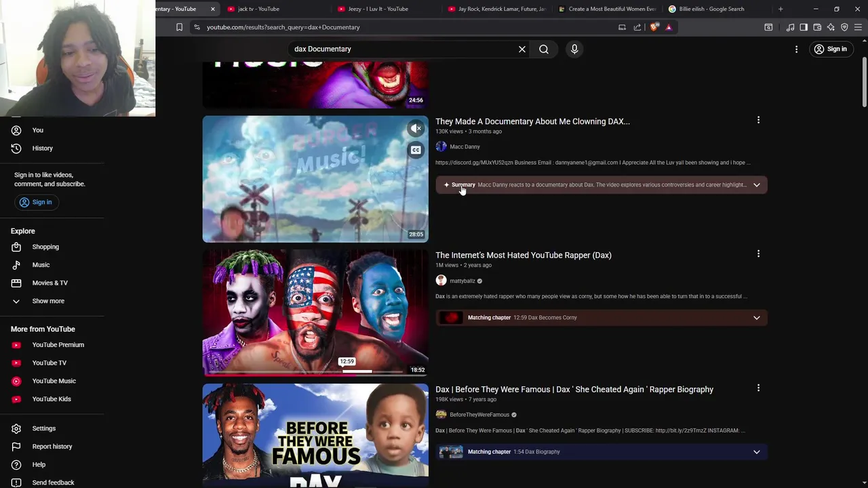Clear the search box with the X icon

tap(522, 49)
